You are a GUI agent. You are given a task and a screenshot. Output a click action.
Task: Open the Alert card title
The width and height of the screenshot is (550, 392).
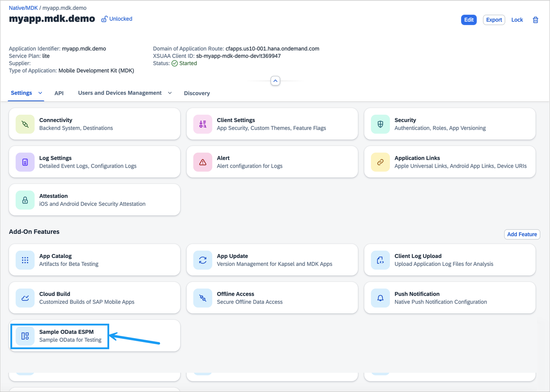[x=223, y=158]
